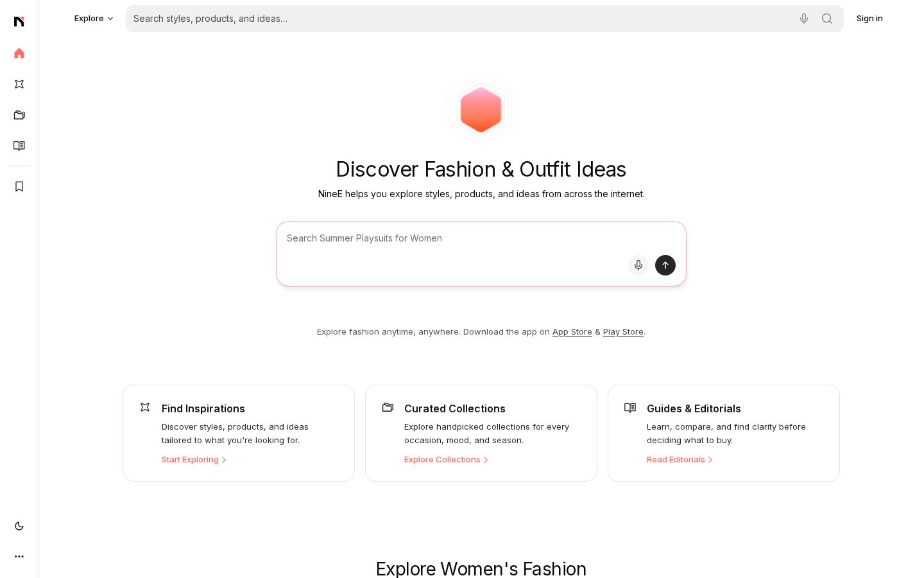Click the Explore Collections link
924x578 pixels.
coord(446,460)
